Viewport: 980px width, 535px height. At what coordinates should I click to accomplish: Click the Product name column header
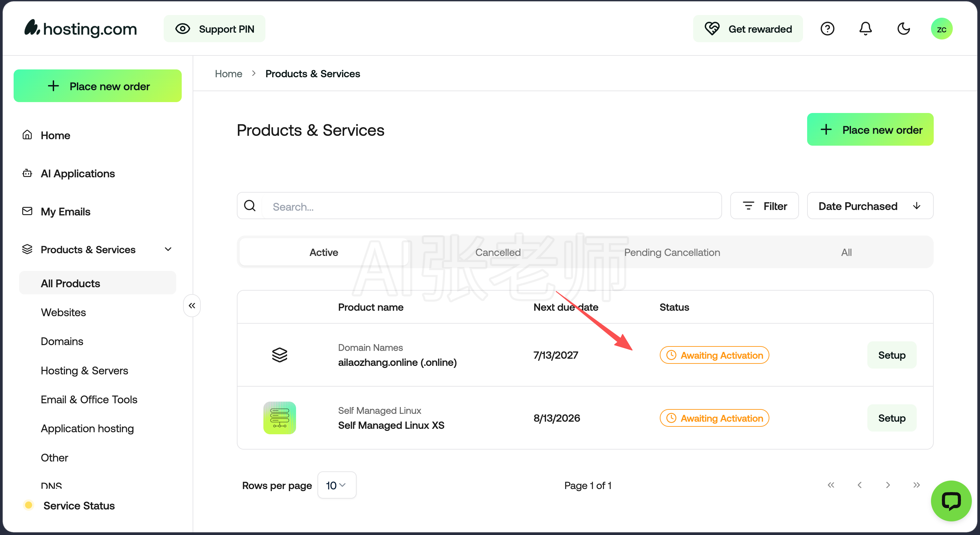pyautogui.click(x=371, y=307)
